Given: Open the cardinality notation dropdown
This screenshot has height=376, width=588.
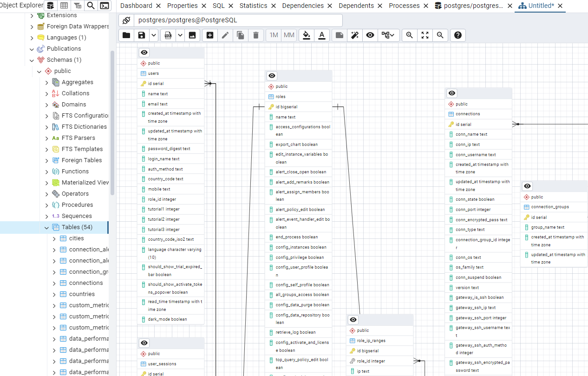Looking at the screenshot, I should (388, 35).
